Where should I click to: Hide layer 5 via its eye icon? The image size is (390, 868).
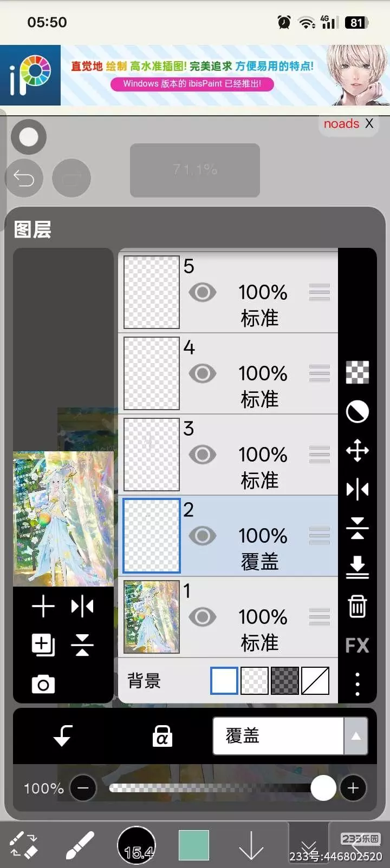pos(203,292)
